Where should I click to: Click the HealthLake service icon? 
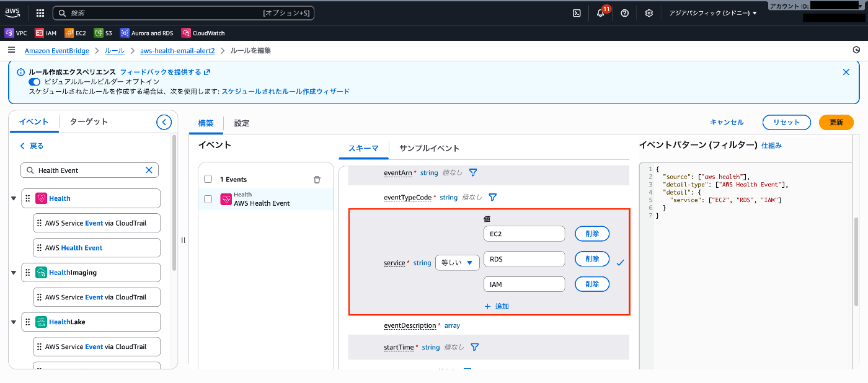[42, 322]
